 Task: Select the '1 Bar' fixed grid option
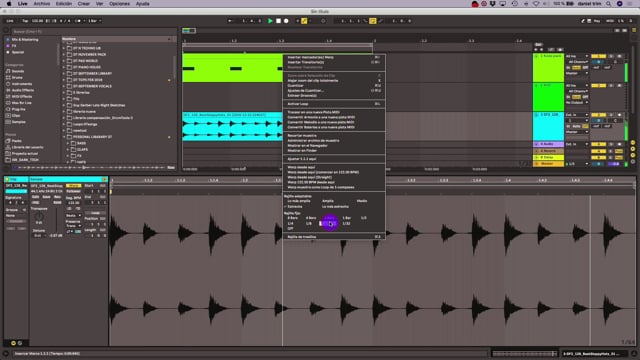coord(347,218)
